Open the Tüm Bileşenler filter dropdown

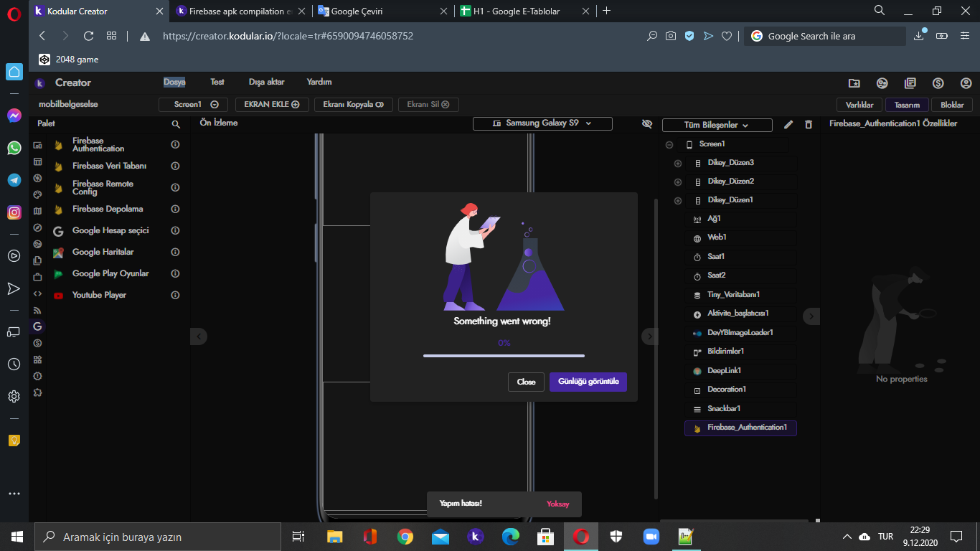[717, 125]
